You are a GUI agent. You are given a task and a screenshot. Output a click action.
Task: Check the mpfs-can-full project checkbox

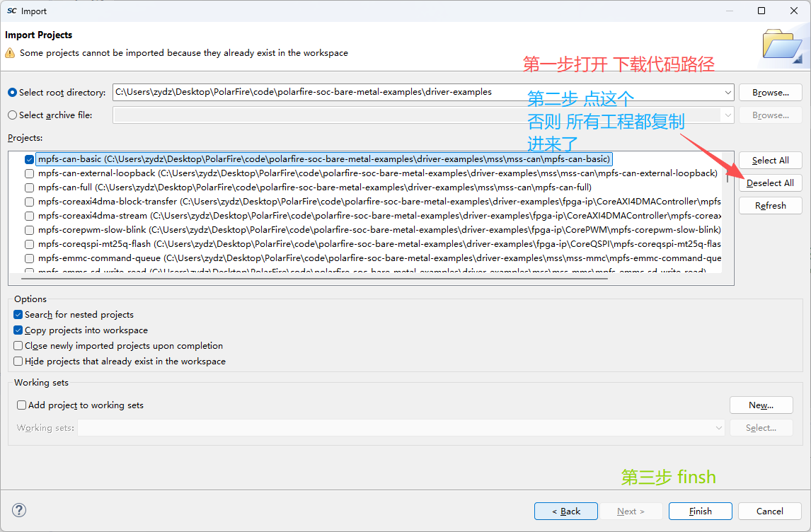[30, 187]
